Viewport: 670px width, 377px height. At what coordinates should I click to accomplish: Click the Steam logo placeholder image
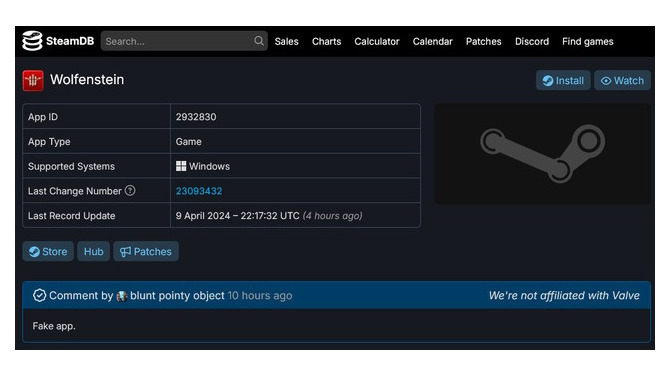point(542,154)
